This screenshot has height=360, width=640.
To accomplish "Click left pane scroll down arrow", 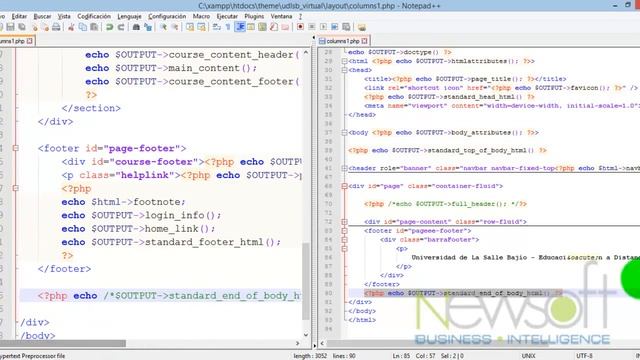I will (x=306, y=335).
